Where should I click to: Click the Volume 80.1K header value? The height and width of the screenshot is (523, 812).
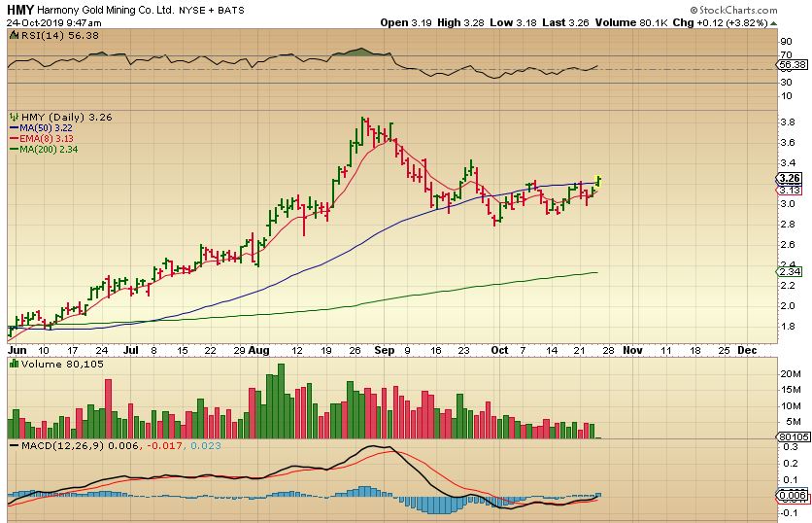tap(630, 22)
